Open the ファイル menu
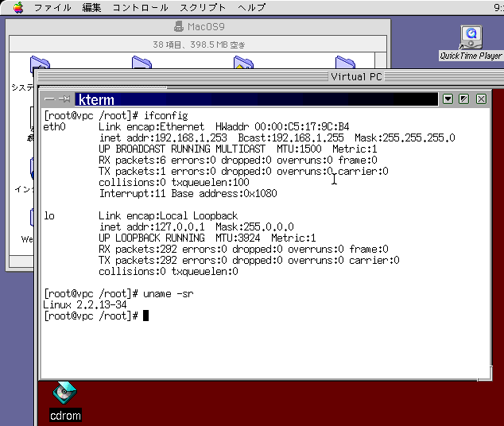Image resolution: width=504 pixels, height=426 pixels. (52, 7)
